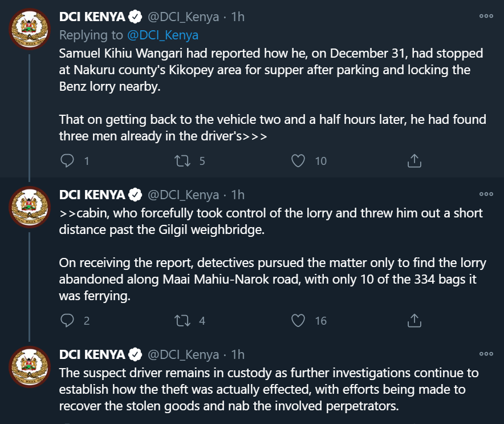Reply to the Gilgil weighbridge tweet
The width and height of the screenshot is (504, 424).
pyautogui.click(x=67, y=320)
